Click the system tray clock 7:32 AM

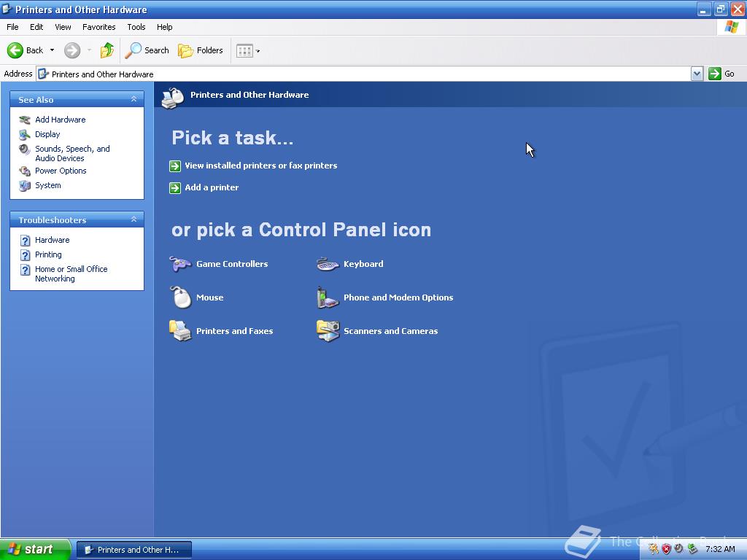(720, 549)
